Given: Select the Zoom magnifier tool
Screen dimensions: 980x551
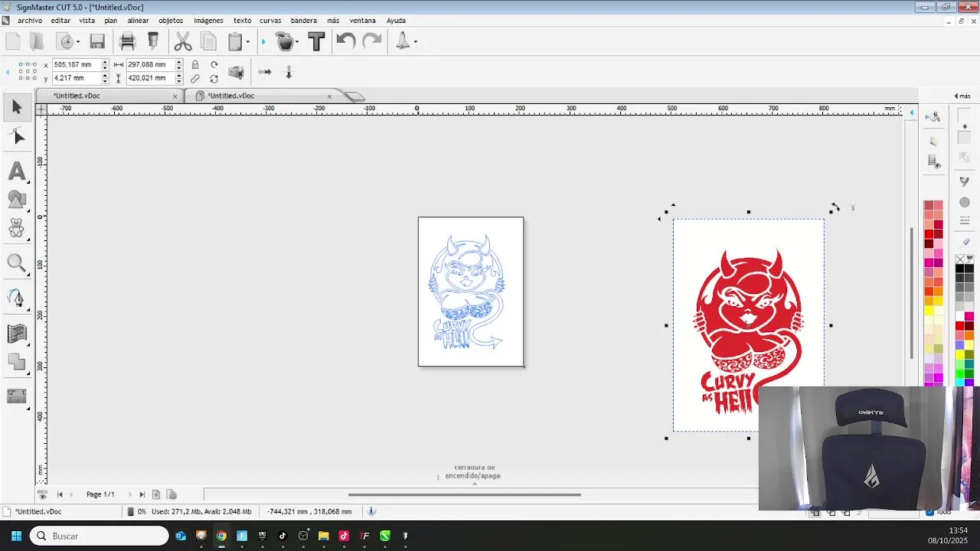Looking at the screenshot, I should coord(17,264).
